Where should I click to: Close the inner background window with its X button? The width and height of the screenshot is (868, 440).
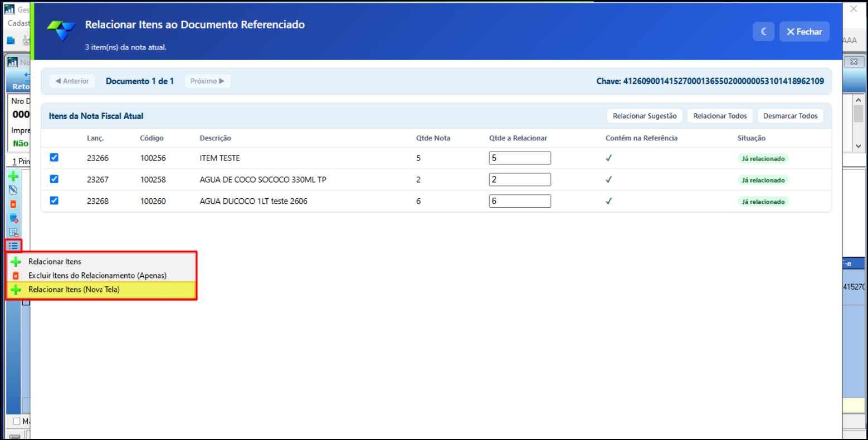854,62
